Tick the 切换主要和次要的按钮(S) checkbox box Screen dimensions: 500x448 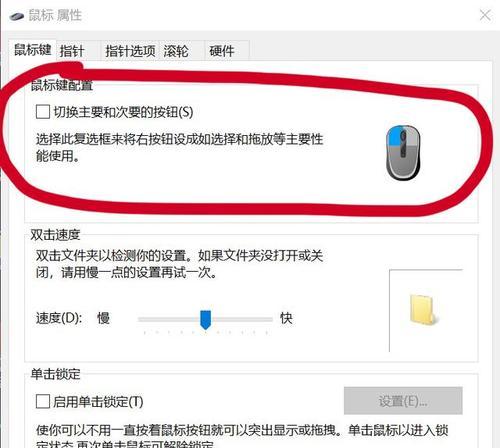pos(43,112)
